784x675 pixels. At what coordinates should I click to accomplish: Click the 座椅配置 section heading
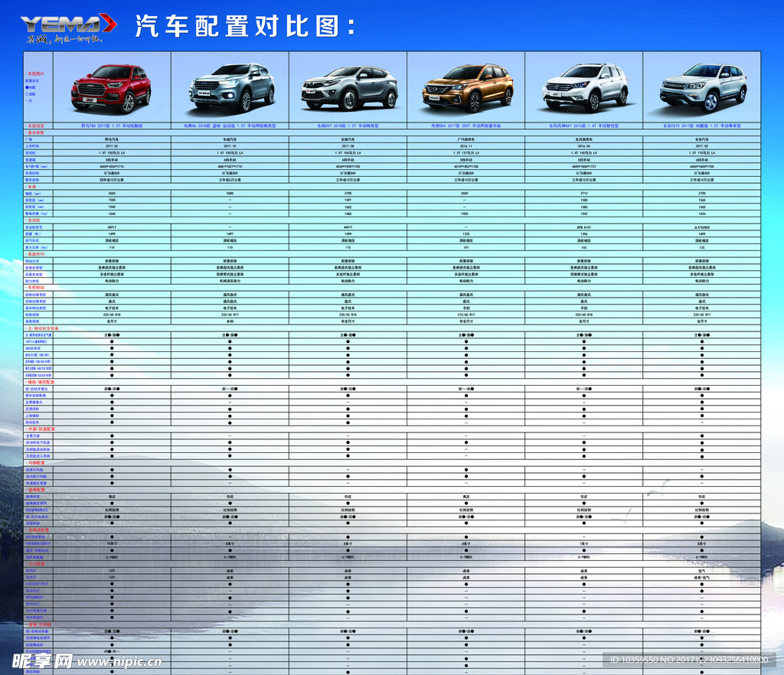[x=35, y=490]
